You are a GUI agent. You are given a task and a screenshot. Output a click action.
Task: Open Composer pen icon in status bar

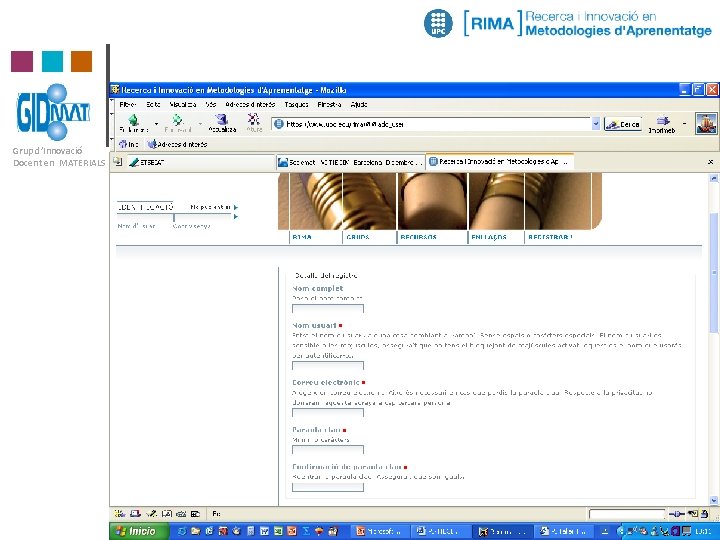tap(151, 514)
